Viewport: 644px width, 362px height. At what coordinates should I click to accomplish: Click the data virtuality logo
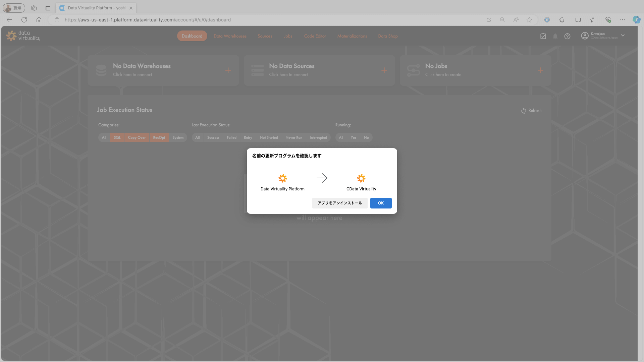23,36
